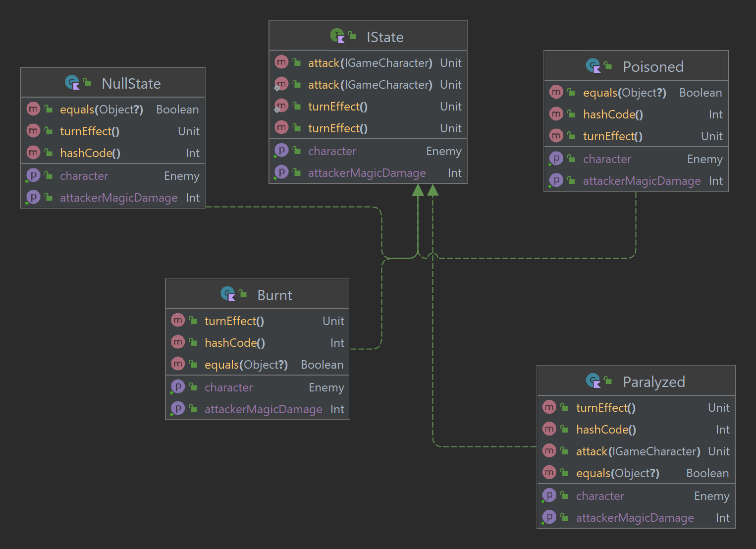Click Boolean return type in Paralyzed equals row
756x549 pixels.
(707, 473)
